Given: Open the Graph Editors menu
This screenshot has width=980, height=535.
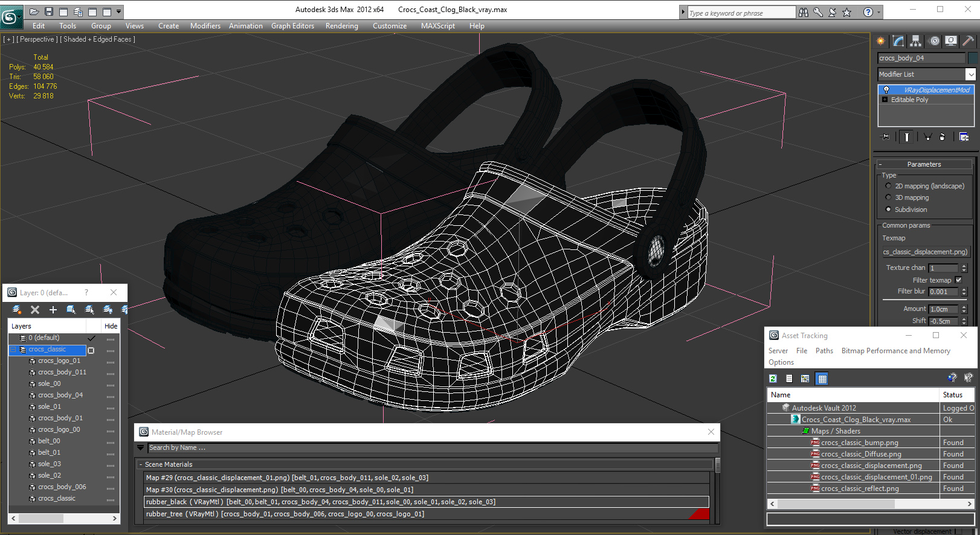Looking at the screenshot, I should [x=292, y=26].
